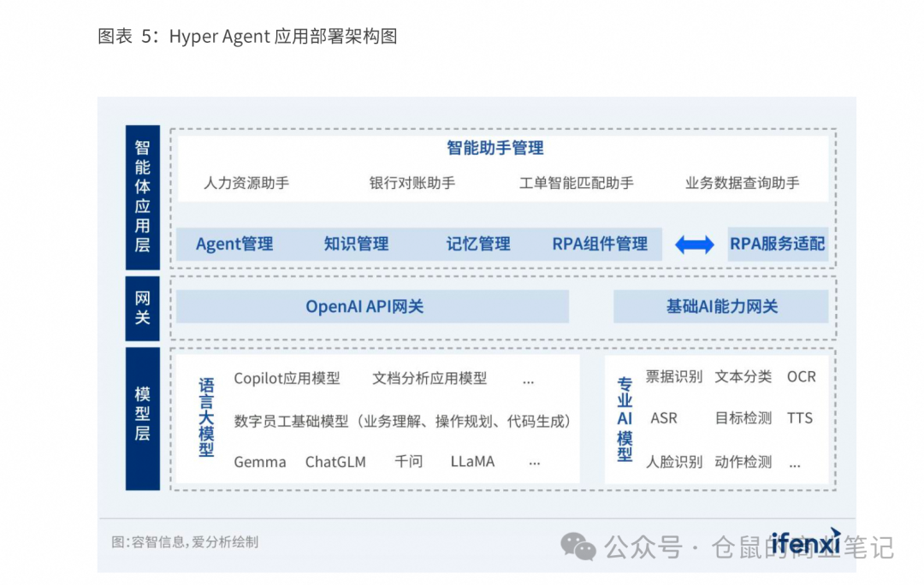
Task: Click Agent管理
Action: tap(234, 244)
